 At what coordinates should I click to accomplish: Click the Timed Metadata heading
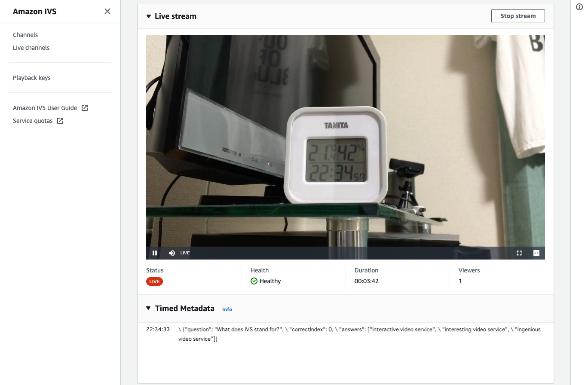click(184, 308)
